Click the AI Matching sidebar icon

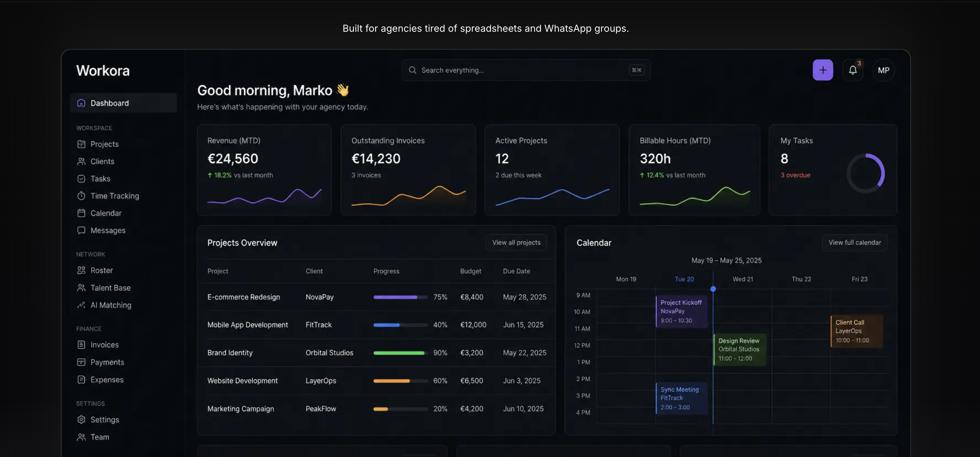point(81,305)
